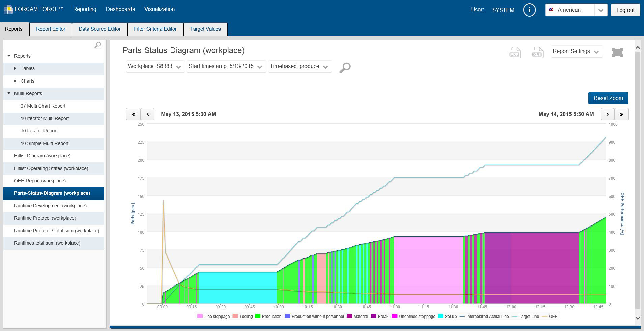This screenshot has height=331, width=644.
Task: Expand the Tables tree node
Action: point(15,68)
